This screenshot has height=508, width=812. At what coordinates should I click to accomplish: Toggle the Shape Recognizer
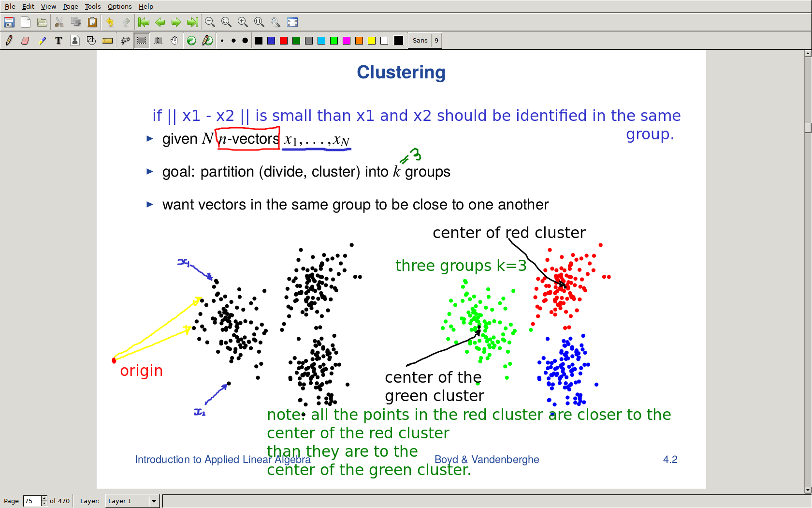91,41
